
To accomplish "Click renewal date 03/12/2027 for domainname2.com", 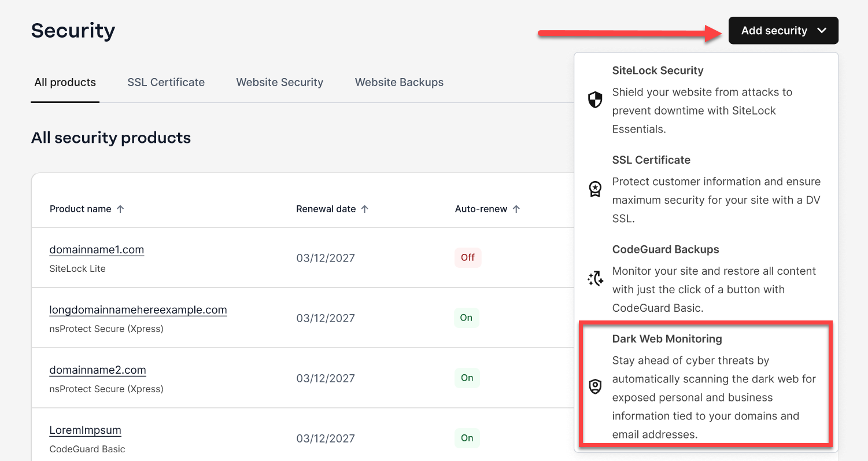I will [326, 378].
